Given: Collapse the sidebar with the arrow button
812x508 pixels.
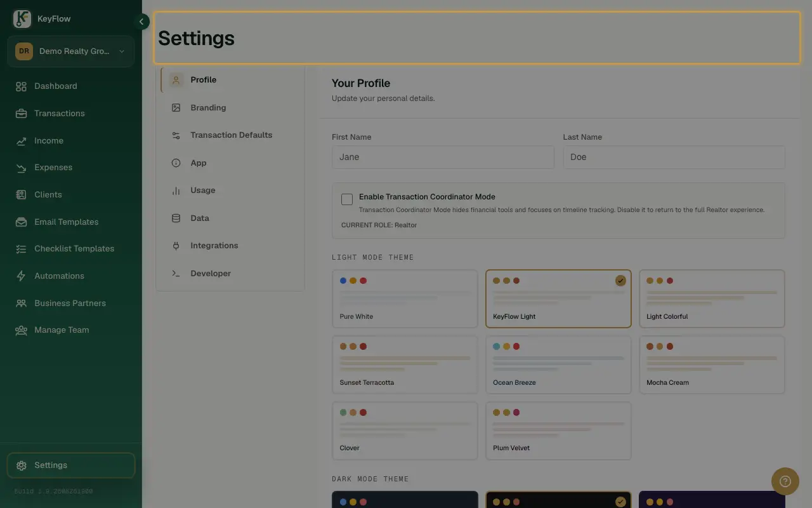Looking at the screenshot, I should click(x=141, y=22).
